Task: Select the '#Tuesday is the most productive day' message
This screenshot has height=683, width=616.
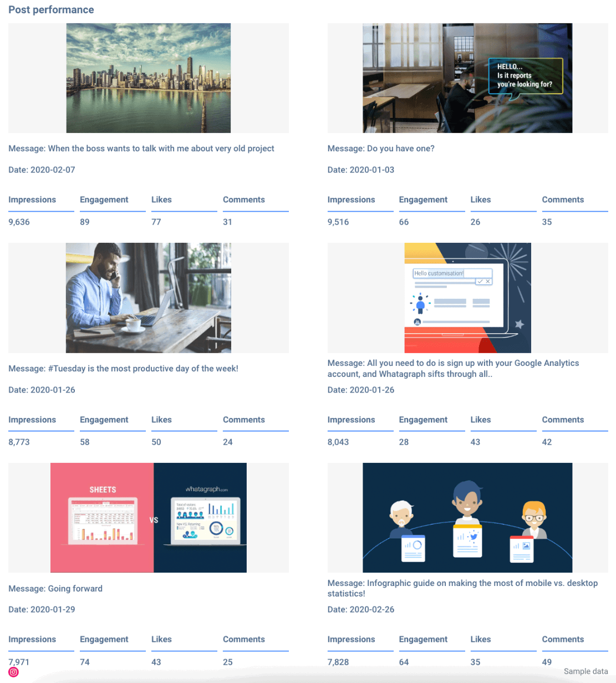Action: click(123, 368)
